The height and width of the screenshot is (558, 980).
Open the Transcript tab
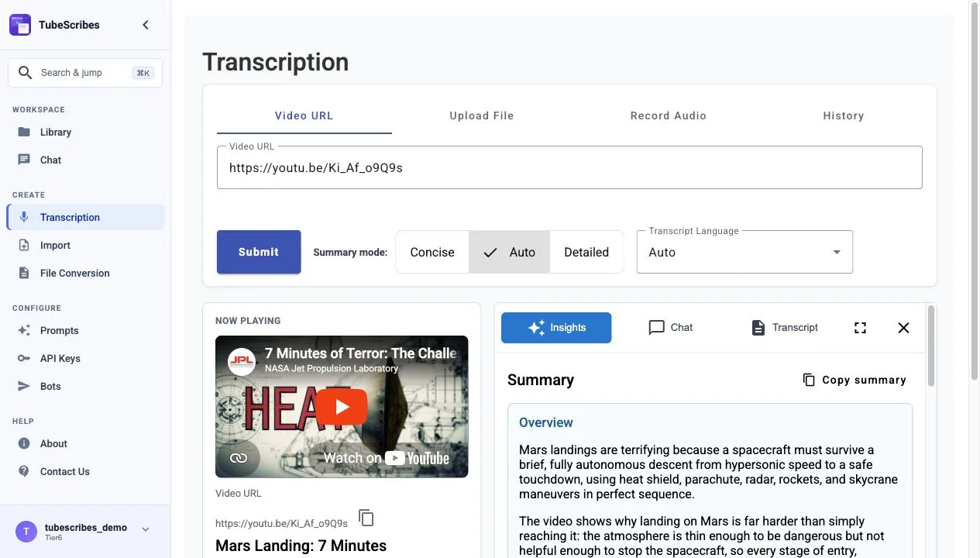coord(784,328)
